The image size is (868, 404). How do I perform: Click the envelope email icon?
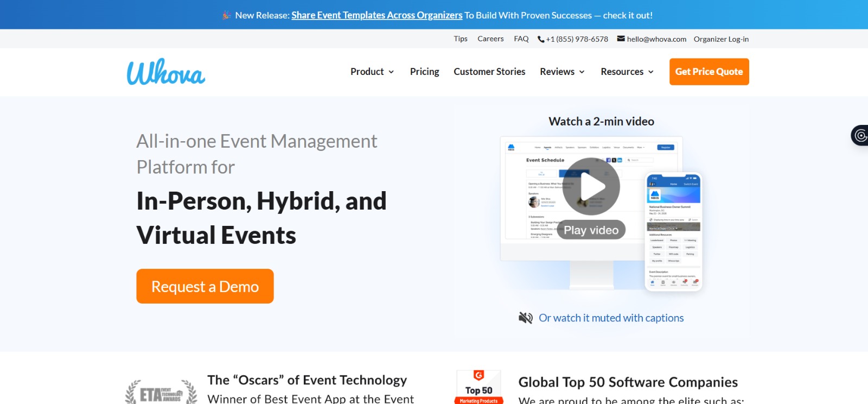tap(621, 39)
